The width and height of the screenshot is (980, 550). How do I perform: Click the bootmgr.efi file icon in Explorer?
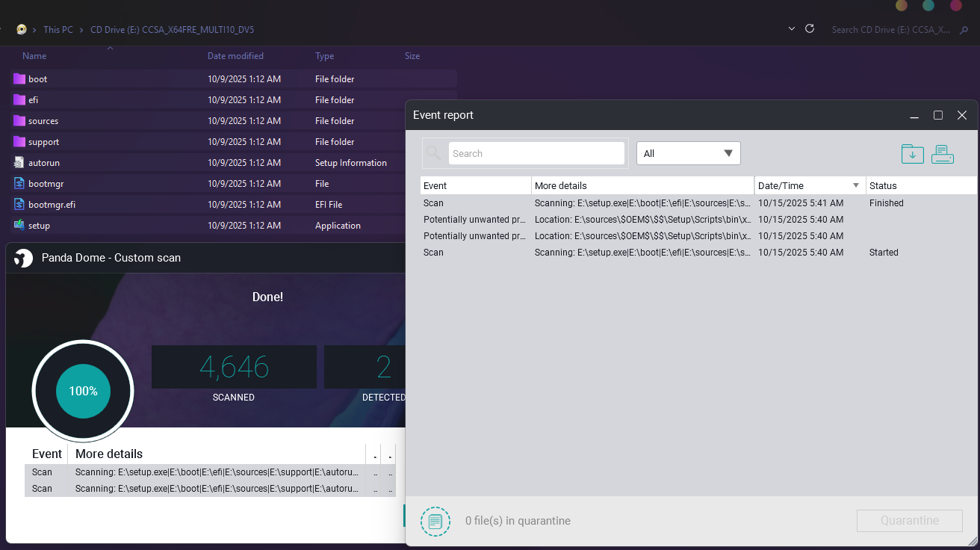[19, 204]
